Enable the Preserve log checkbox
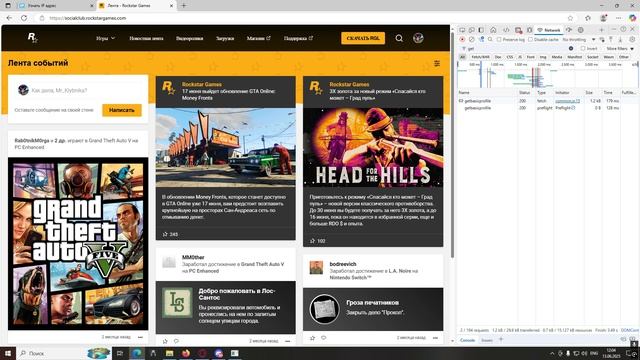Screen dimensions: 640x360 click(x=499, y=40)
